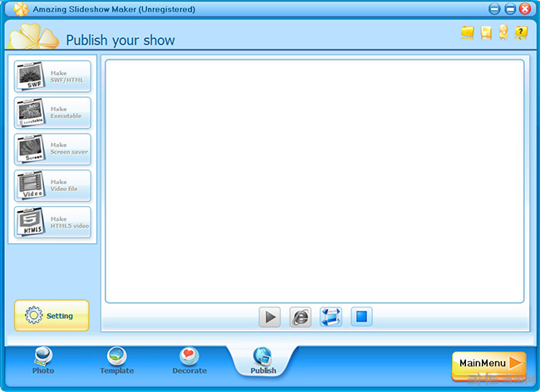Screen dimensions: 540x392
Task: Minimize the Amazing Slideshow Maker window
Action: tap(494, 9)
